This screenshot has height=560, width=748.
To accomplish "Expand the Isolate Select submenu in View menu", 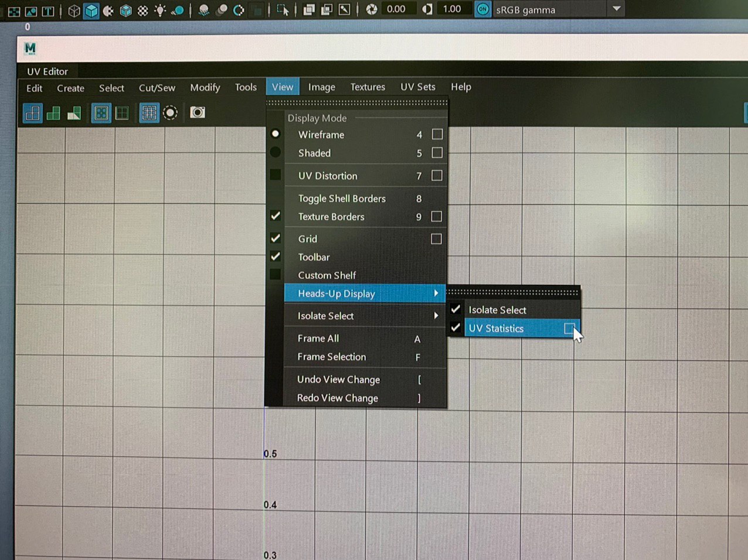I will (x=365, y=316).
